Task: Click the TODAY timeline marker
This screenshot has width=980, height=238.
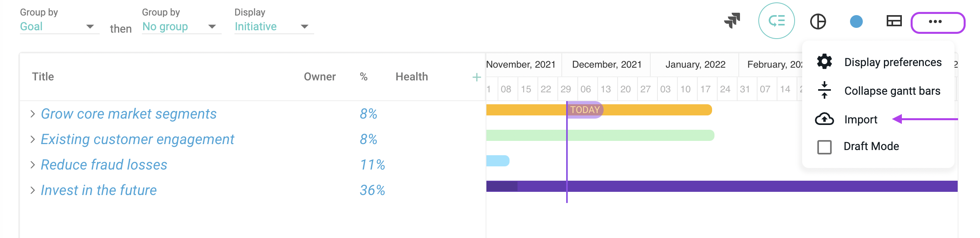Action: coord(584,110)
